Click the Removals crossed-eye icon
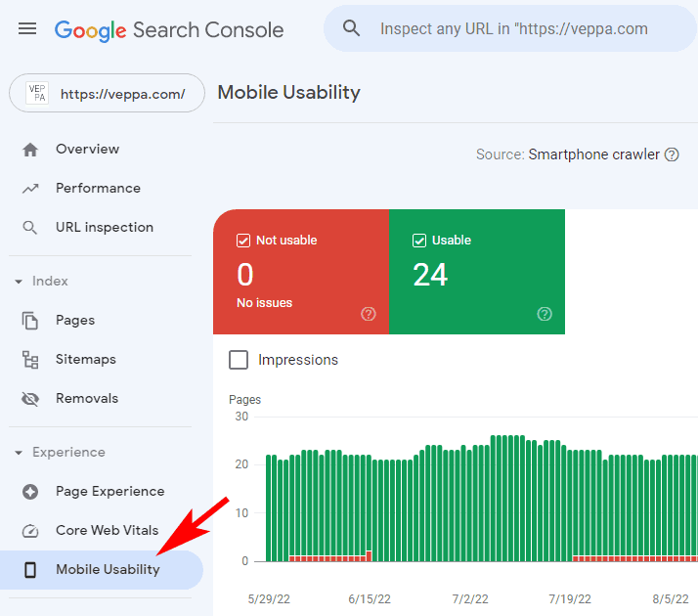The image size is (698, 616). (x=30, y=399)
